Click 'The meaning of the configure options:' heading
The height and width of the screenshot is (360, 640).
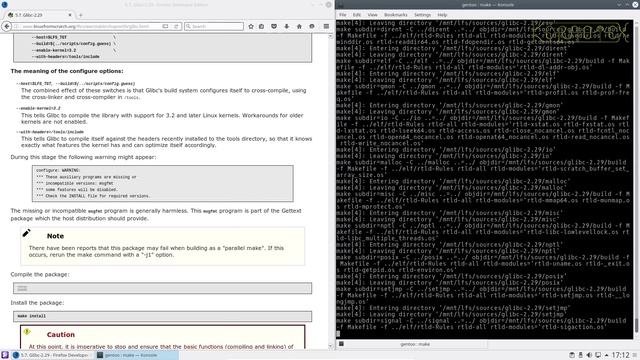[67, 71]
